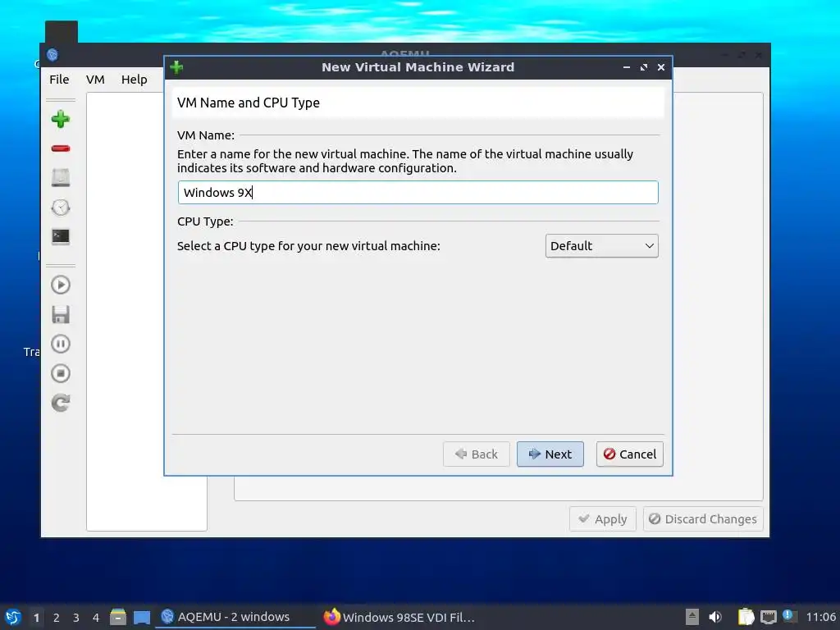Click the update notification tray icon
840x630 pixels.
[789, 616]
